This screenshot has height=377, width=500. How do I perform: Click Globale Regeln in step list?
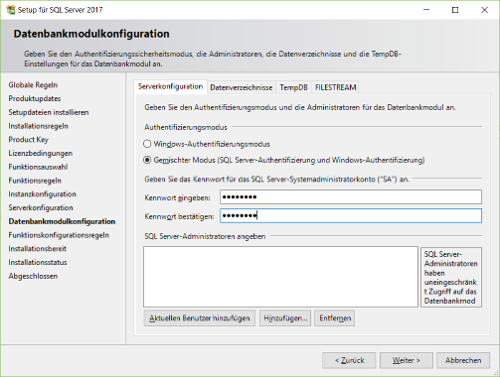click(x=33, y=85)
